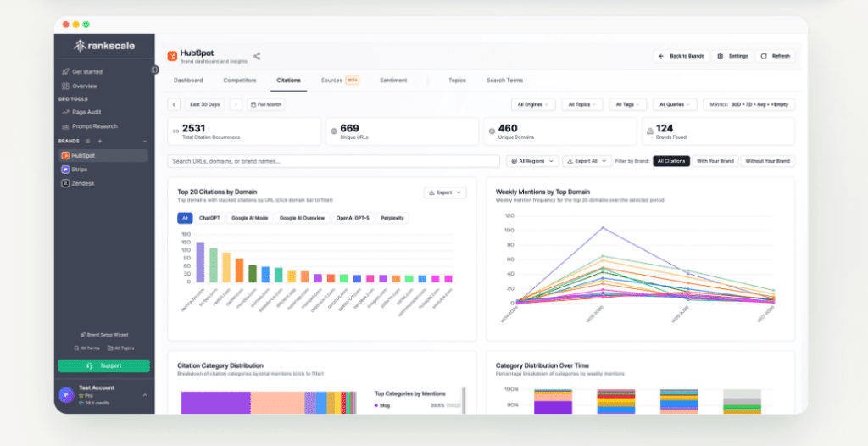
Task: Select the All Citations brand filter
Action: click(671, 161)
